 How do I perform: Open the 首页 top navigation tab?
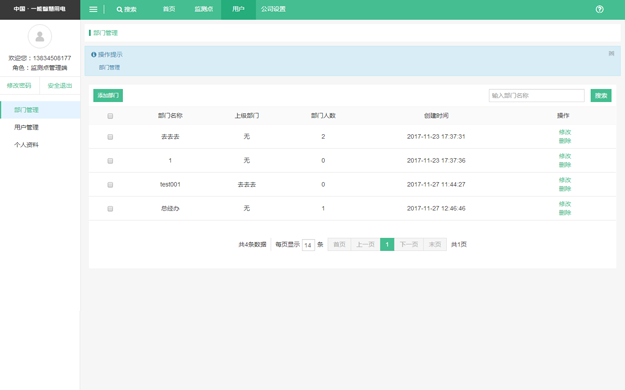[x=169, y=9]
